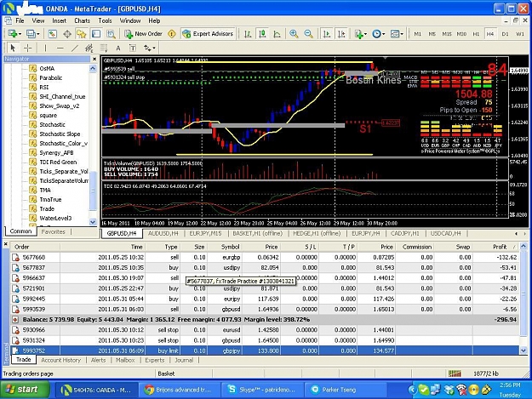Open the Account History tab
Image resolution: width=532 pixels, height=399 pixels.
coord(60,360)
